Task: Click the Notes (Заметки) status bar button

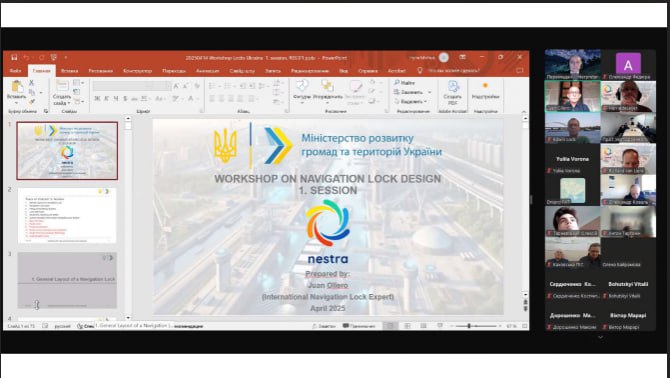Action: pyautogui.click(x=324, y=326)
